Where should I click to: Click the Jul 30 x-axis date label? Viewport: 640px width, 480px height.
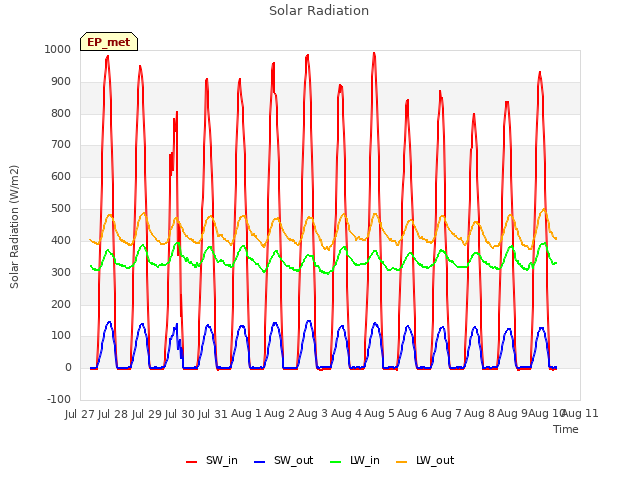pos(180,414)
